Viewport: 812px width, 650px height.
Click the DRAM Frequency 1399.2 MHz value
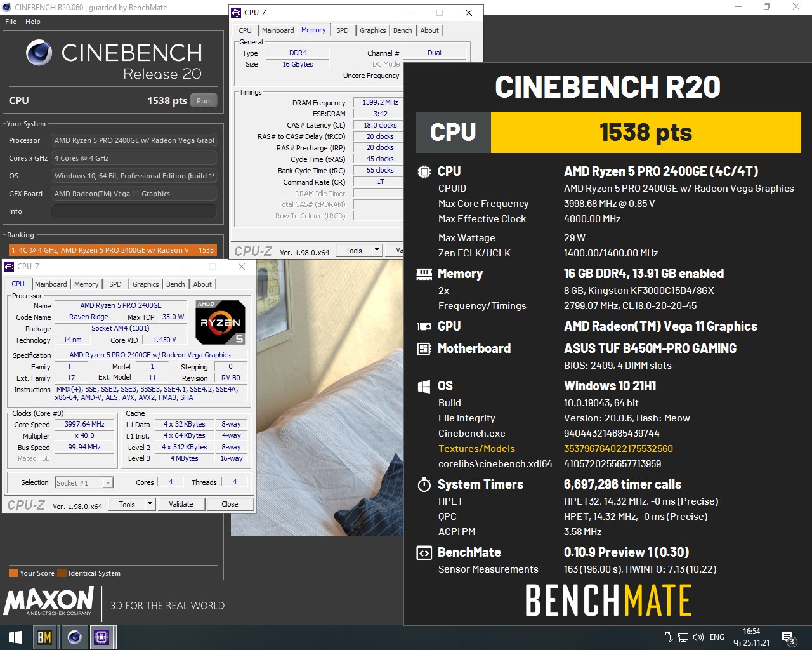point(380,102)
